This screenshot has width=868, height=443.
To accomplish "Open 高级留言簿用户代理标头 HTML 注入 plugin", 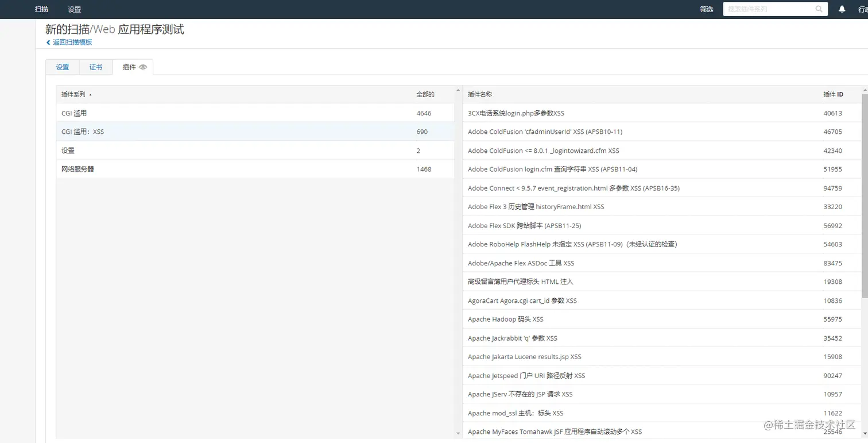I will point(520,282).
